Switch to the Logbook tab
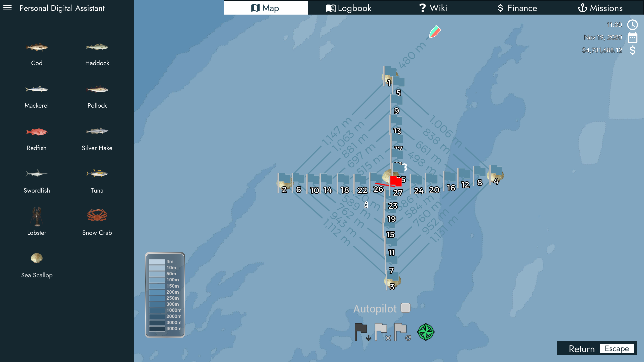The width and height of the screenshot is (644, 362). (349, 8)
